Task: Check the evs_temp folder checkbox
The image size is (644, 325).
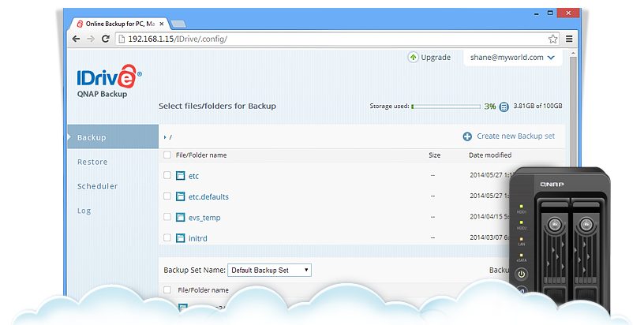Action: [x=167, y=216]
